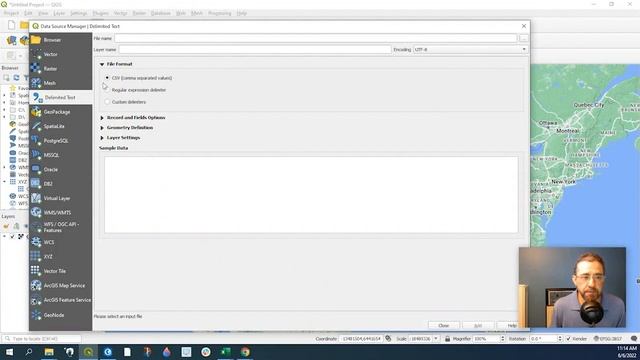Collapse the File Format section
This screenshot has height=360, width=640.
(102, 64)
